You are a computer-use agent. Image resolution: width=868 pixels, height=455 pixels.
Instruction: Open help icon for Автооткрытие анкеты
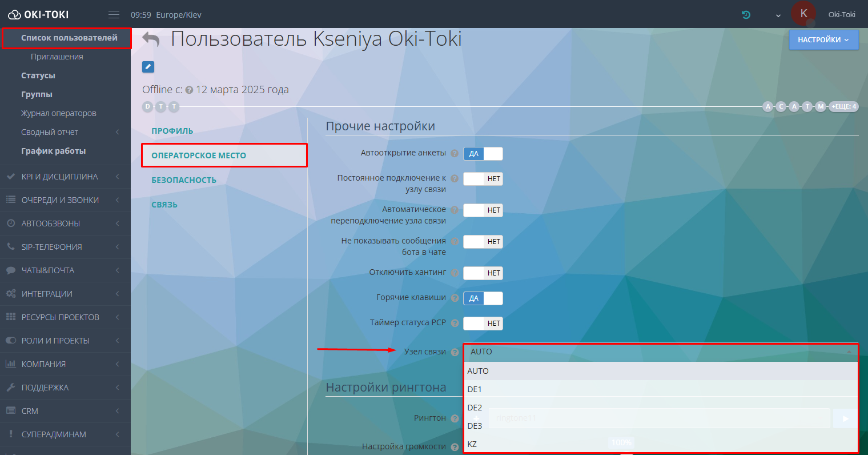455,153
